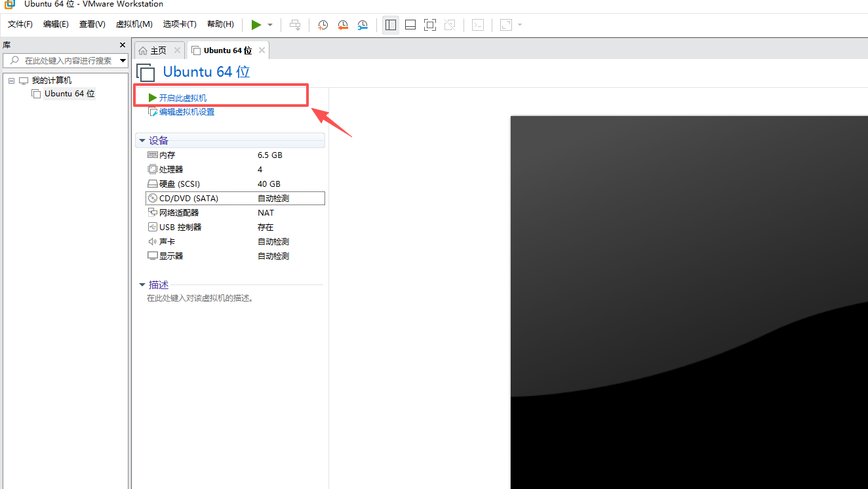Viewport: 868px width, 489px height.
Task: Click the send Ctrl+Alt+Del toolbar icon
Action: coord(296,25)
